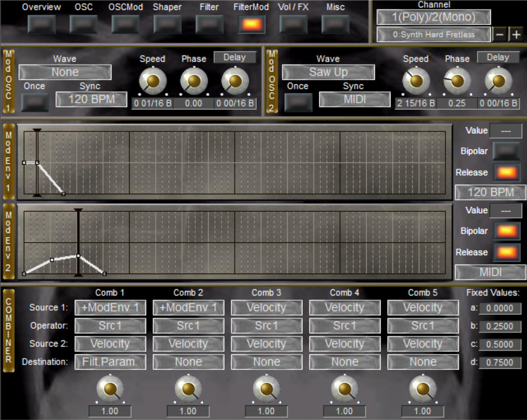Open Comb 4 Operator selector Src1

point(345,326)
